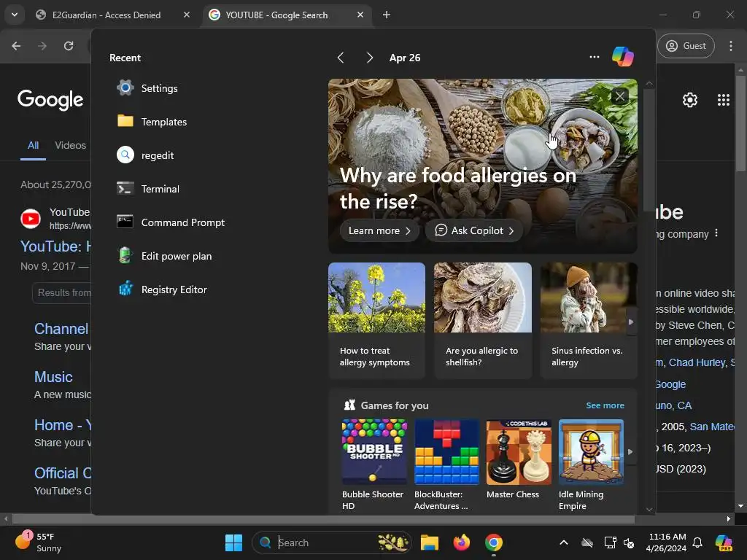Open the Channel sitelink
Viewport: 747px width, 560px height.
(x=61, y=329)
